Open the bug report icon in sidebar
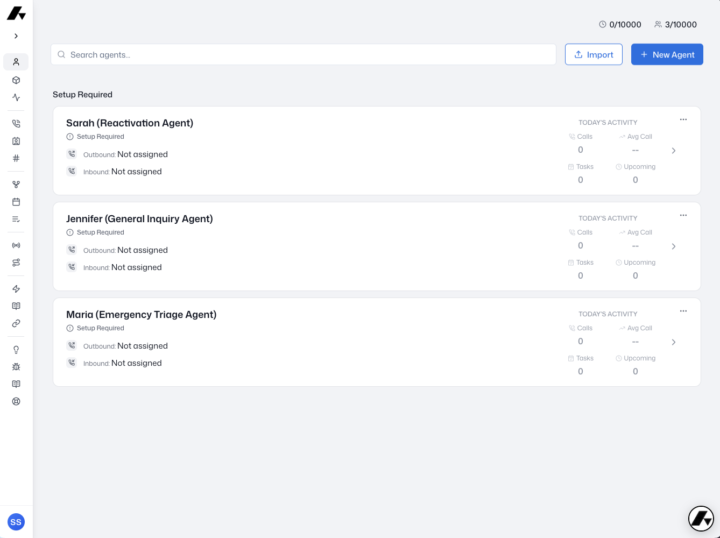Screen dimensions: 720x538 [16, 367]
